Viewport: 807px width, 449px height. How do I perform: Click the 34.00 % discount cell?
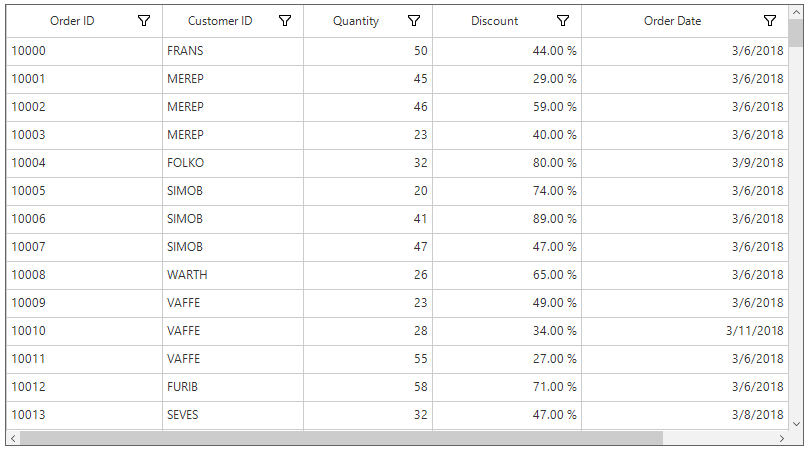click(507, 331)
